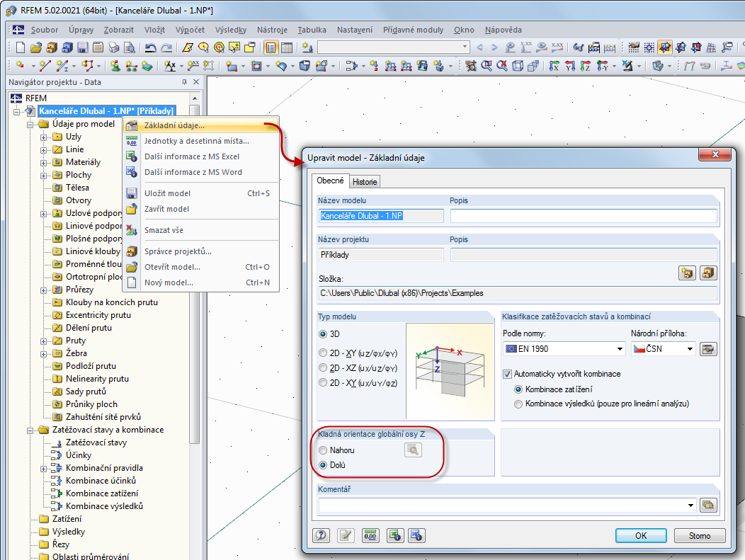Undo the last action with the toolbar arrow
745x560 pixels.
[x=151, y=47]
